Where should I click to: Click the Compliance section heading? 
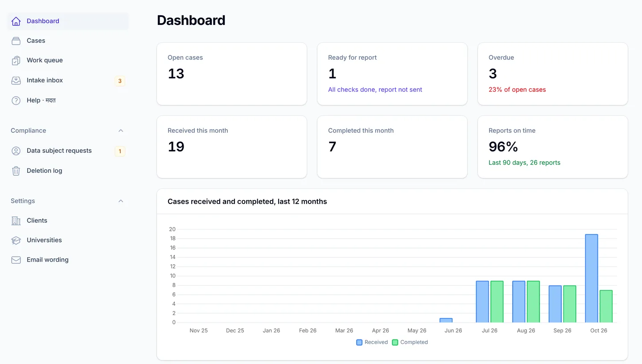(x=29, y=131)
